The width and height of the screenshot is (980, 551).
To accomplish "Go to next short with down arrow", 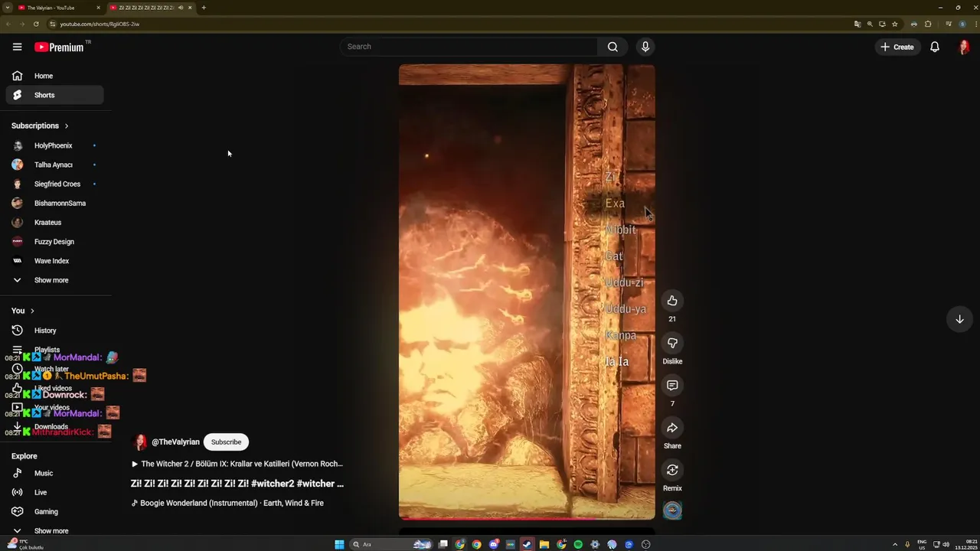I will click(959, 319).
